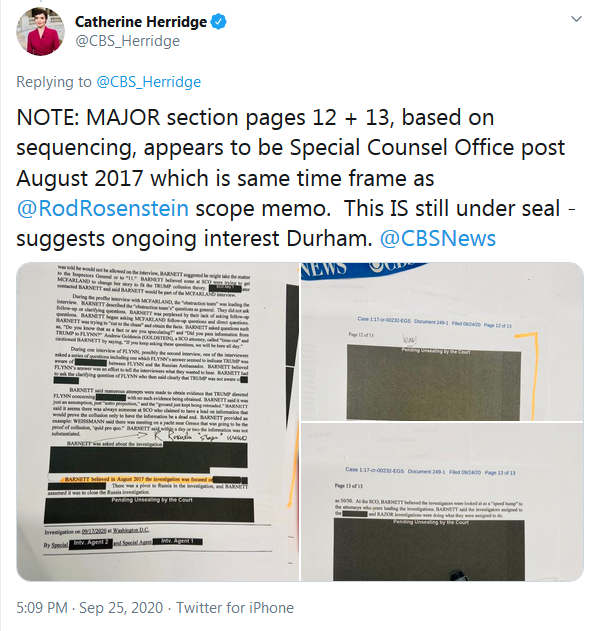Open the 5:09 PM timestamp
595x631 pixels.
pos(42,608)
